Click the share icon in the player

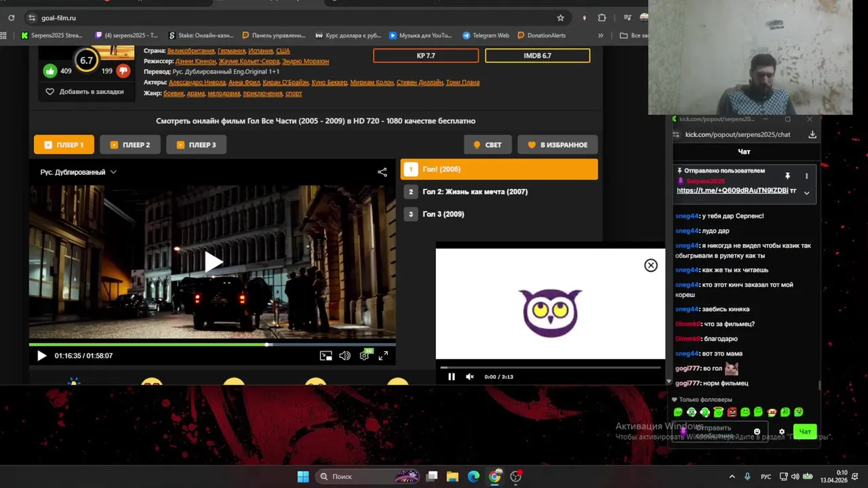tap(382, 172)
